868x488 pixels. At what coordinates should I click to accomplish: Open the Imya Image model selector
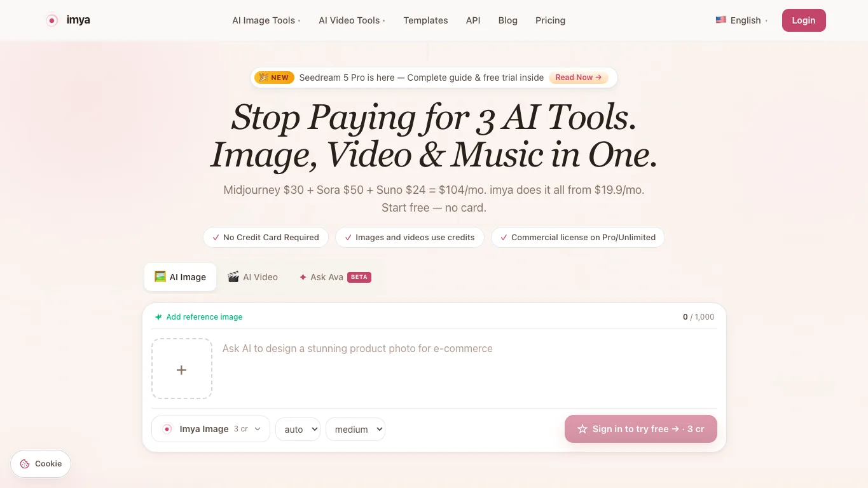coord(210,429)
